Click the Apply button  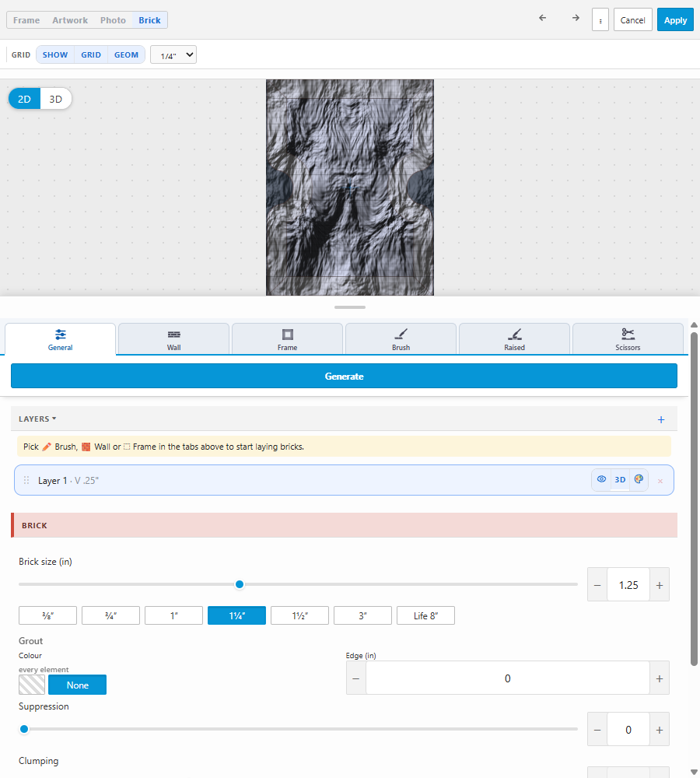pos(675,20)
